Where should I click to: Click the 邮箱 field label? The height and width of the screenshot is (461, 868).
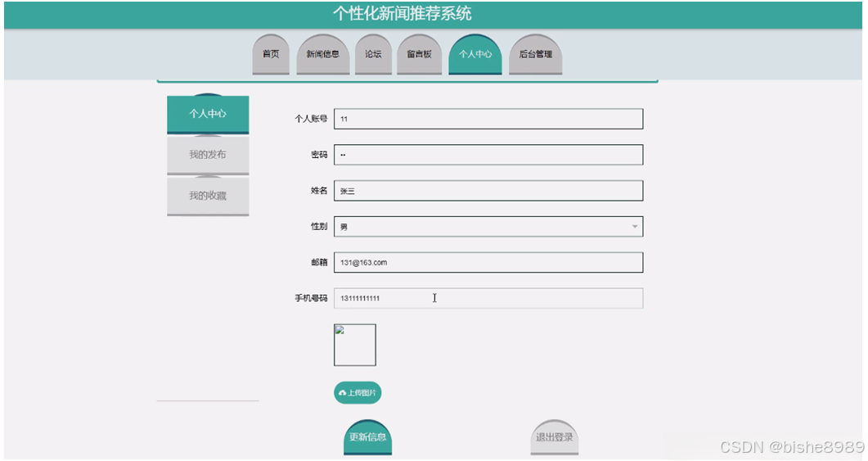pyautogui.click(x=319, y=262)
